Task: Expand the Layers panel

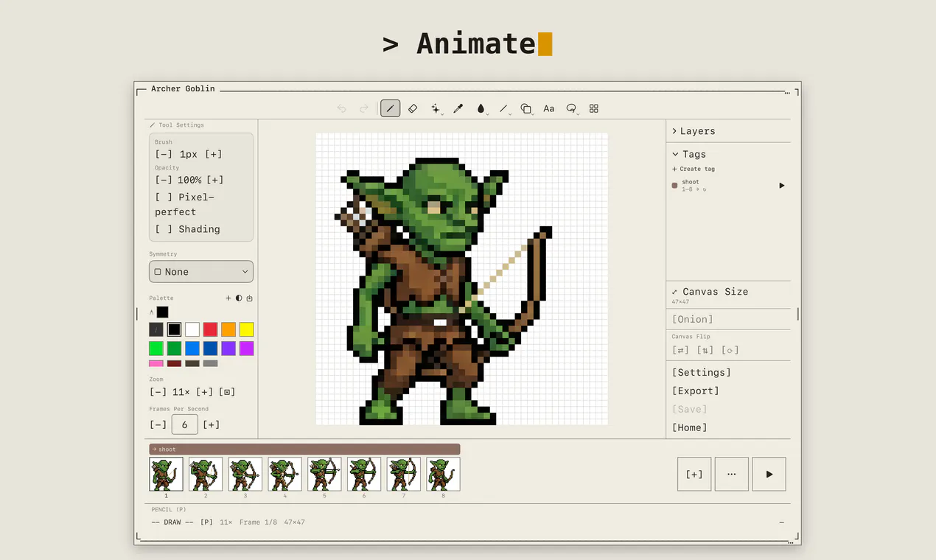Action: [694, 131]
